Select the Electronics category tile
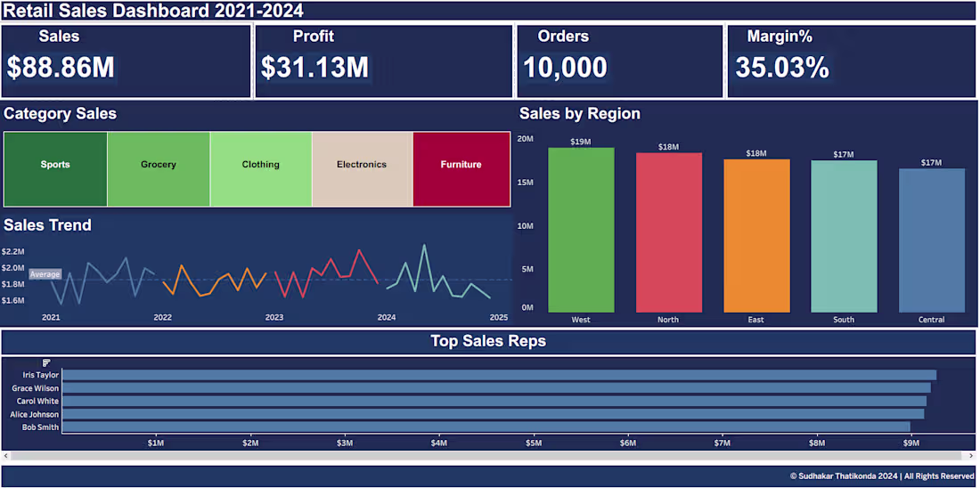980x488 pixels. 363,168
